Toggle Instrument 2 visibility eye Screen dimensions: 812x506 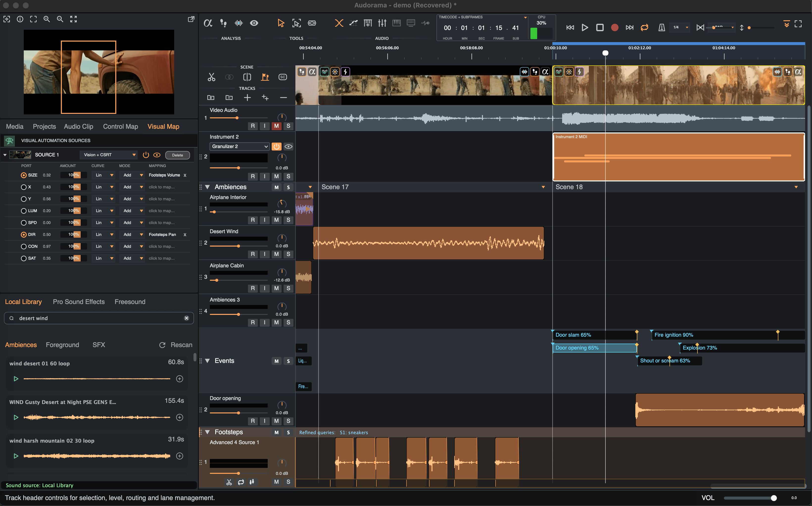click(288, 146)
